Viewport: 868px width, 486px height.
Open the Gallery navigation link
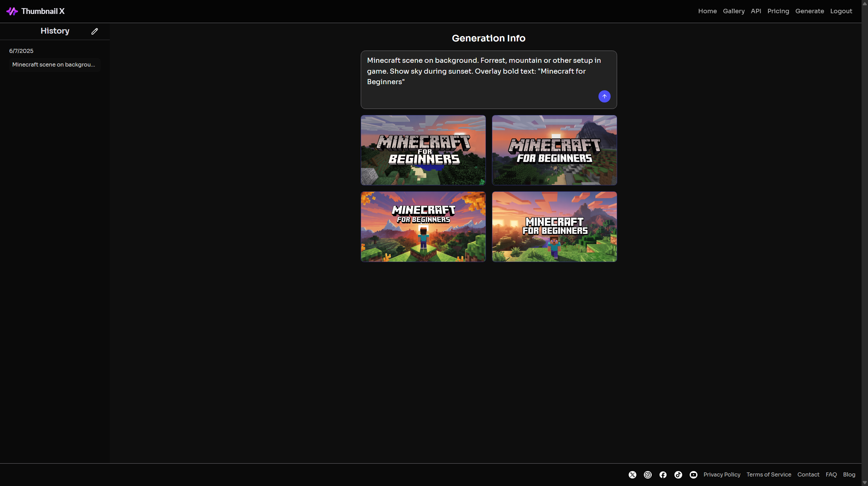[734, 11]
